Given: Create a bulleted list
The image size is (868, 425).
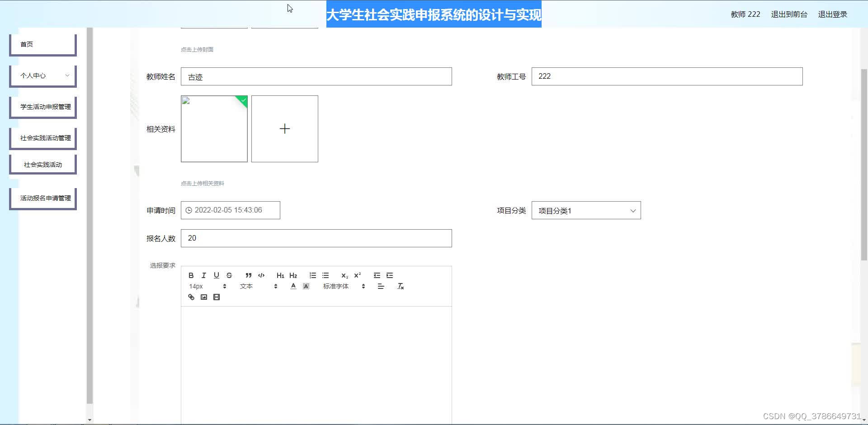Looking at the screenshot, I should (325, 275).
